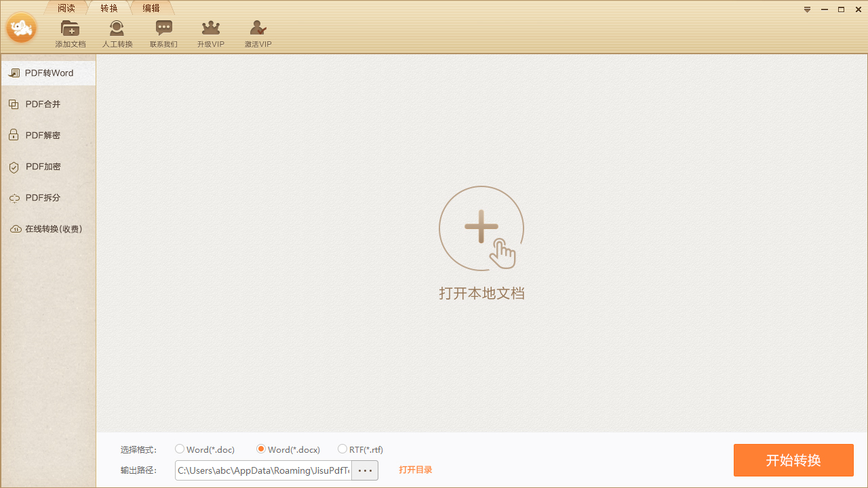Switch to the 阅读 tab
868x488 pixels.
[66, 8]
